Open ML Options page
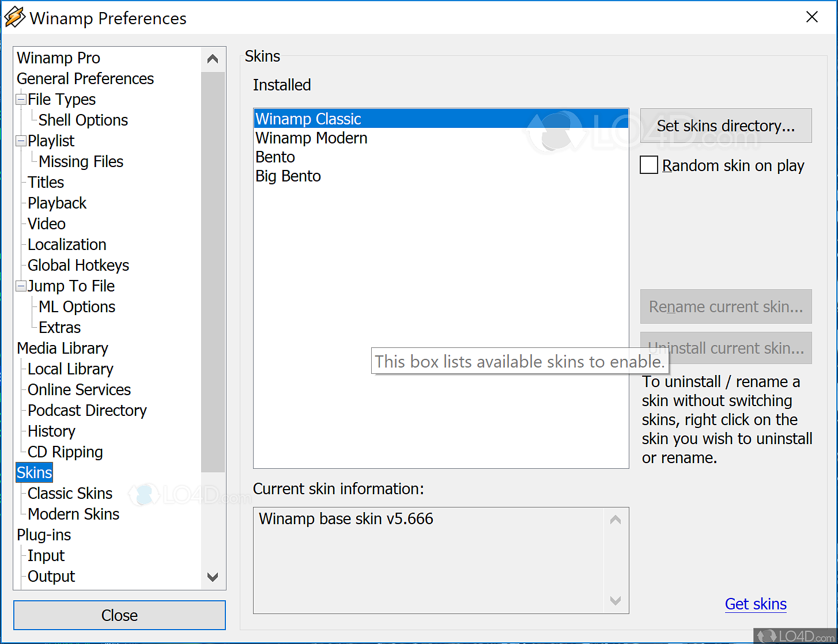 point(77,307)
